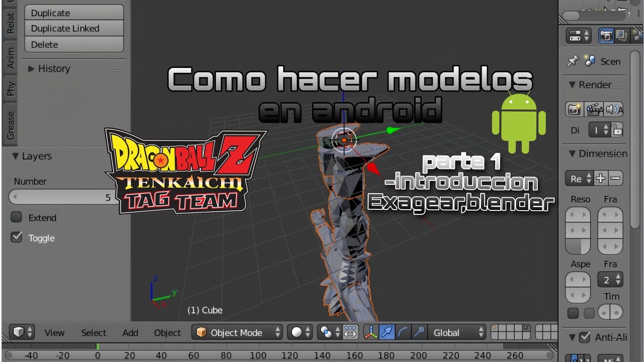
Task: Click the top Fra frame range field
Action: [610, 214]
